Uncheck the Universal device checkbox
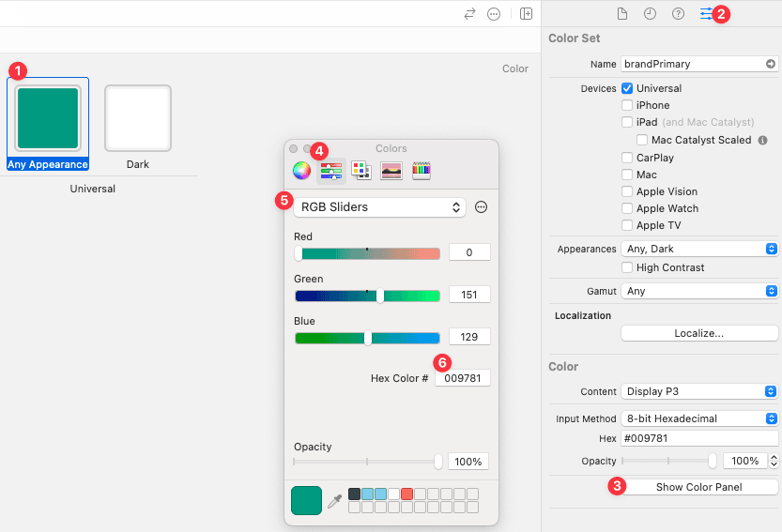Image resolution: width=782 pixels, height=532 pixels. (x=627, y=88)
